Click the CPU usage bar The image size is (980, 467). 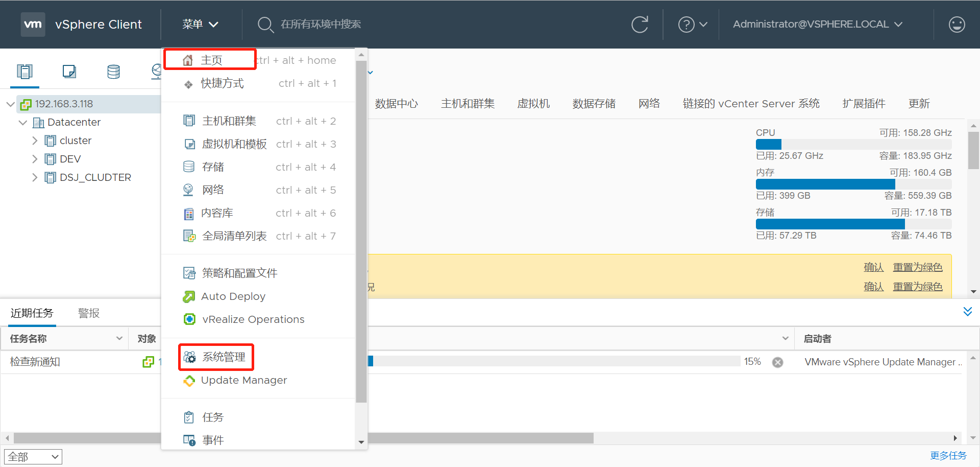(x=853, y=145)
